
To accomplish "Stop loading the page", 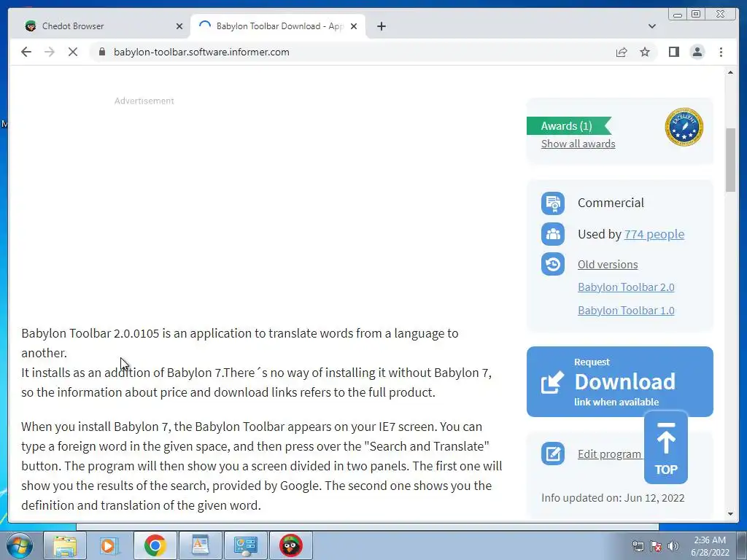I will 73,52.
